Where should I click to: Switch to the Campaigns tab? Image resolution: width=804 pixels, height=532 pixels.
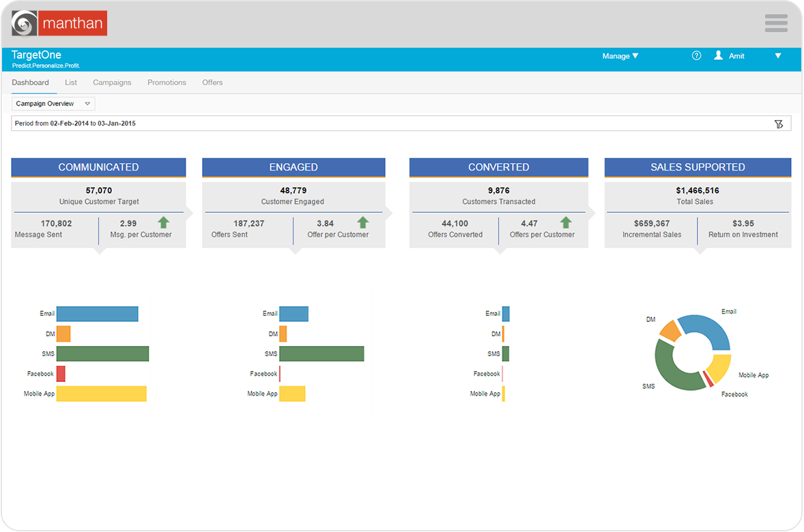112,82
